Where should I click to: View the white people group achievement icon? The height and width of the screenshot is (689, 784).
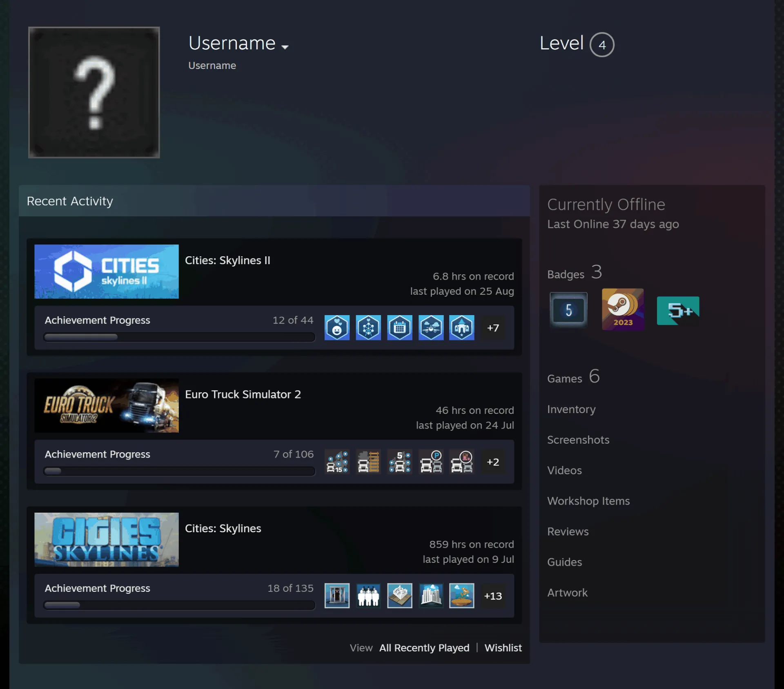(x=368, y=596)
